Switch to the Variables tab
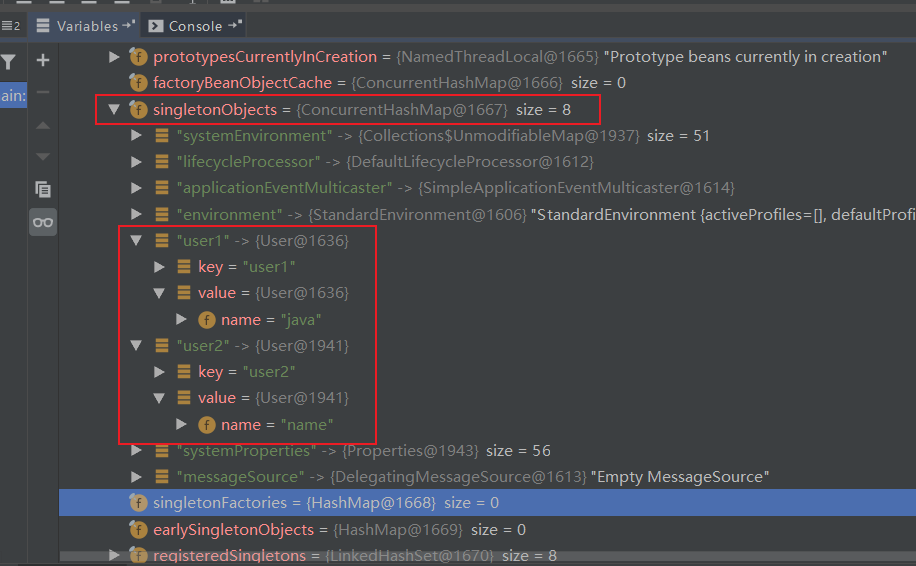The height and width of the screenshot is (566, 916). 84,26
